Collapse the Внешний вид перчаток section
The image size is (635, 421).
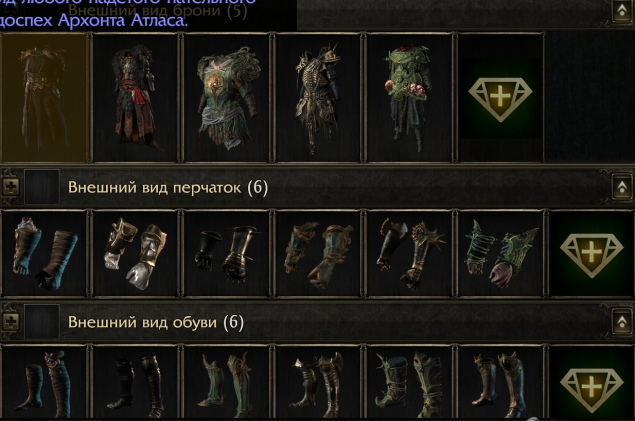pyautogui.click(x=622, y=187)
